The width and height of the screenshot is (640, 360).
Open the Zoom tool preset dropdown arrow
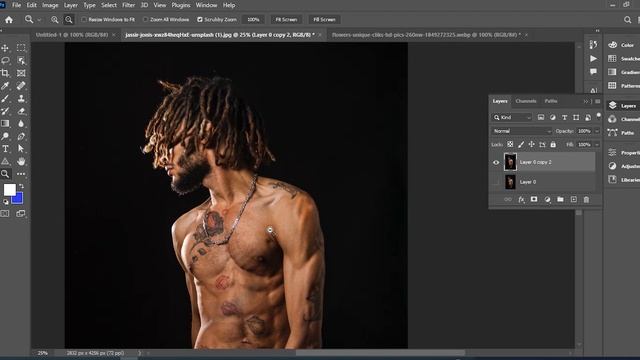[39, 20]
